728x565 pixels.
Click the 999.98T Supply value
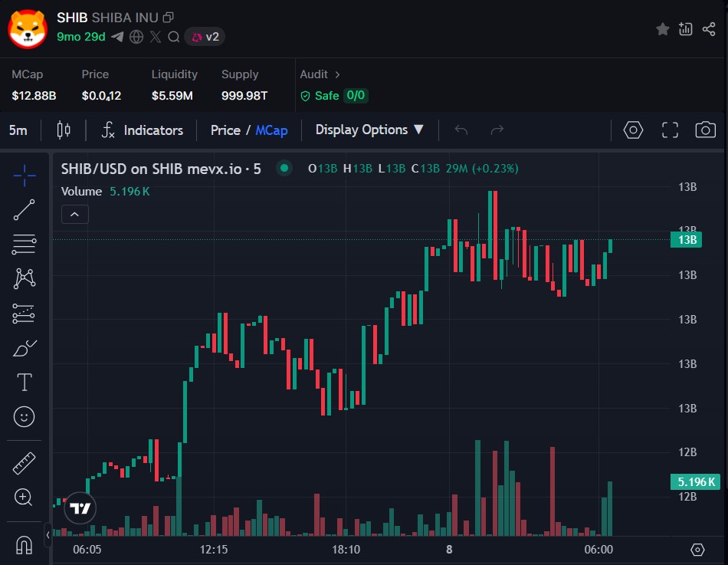click(244, 96)
